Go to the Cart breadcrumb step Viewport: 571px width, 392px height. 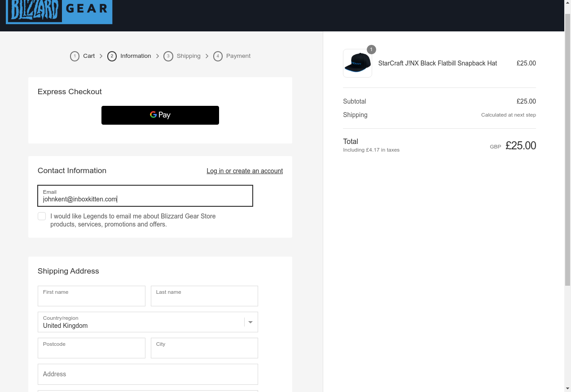(x=89, y=56)
